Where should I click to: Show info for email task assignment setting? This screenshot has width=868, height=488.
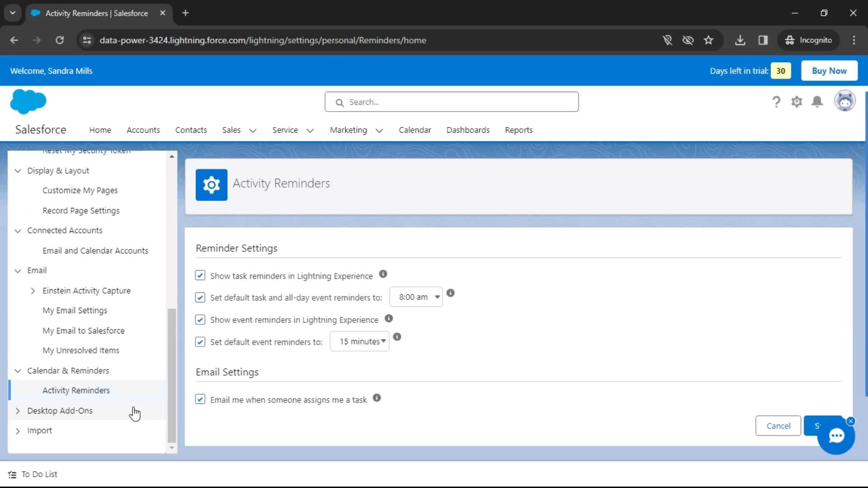coord(377,398)
